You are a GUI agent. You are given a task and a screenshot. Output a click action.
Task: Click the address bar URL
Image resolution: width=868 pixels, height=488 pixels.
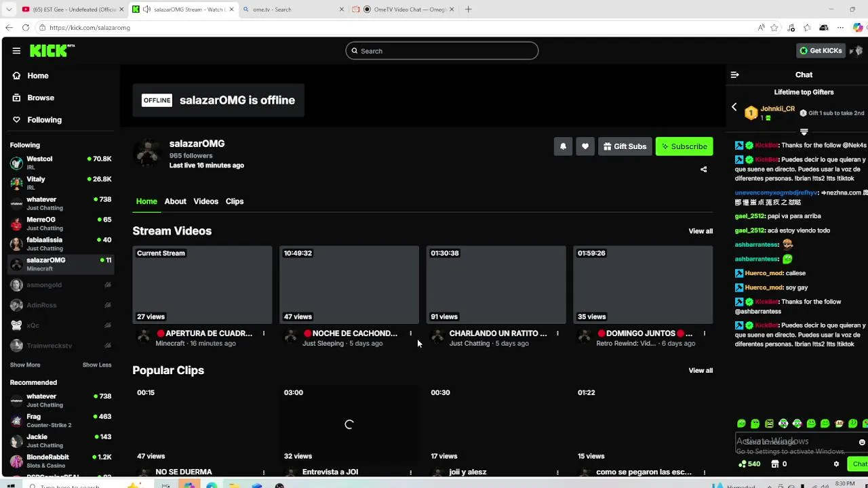pyautogui.click(x=90, y=28)
